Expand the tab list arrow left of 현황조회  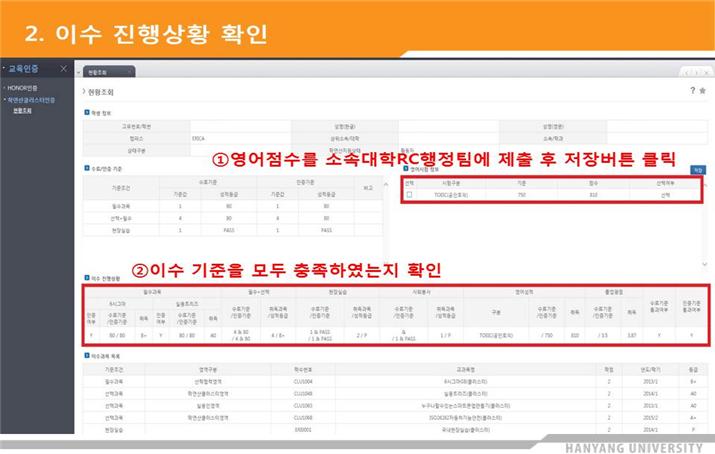click(x=80, y=72)
